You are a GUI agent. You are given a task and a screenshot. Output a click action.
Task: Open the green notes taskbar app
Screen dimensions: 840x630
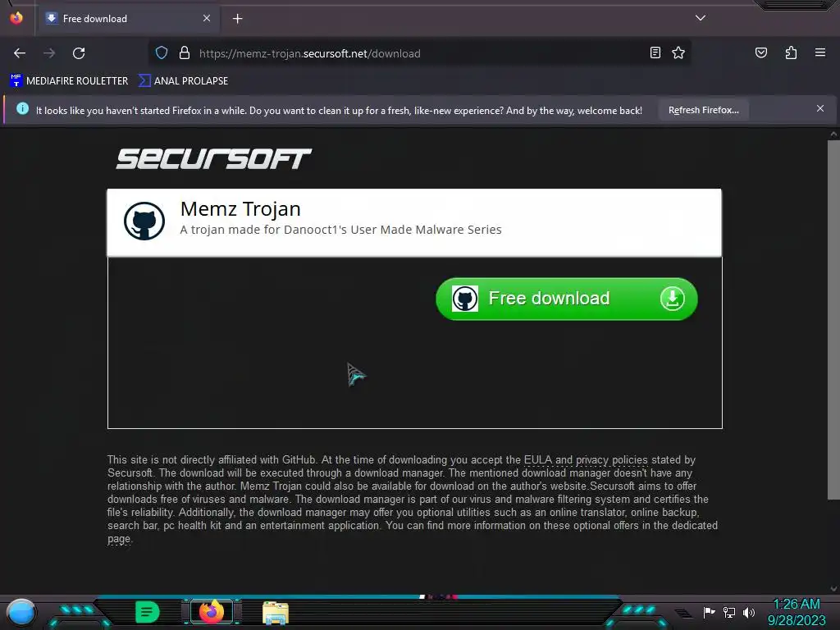tap(148, 612)
